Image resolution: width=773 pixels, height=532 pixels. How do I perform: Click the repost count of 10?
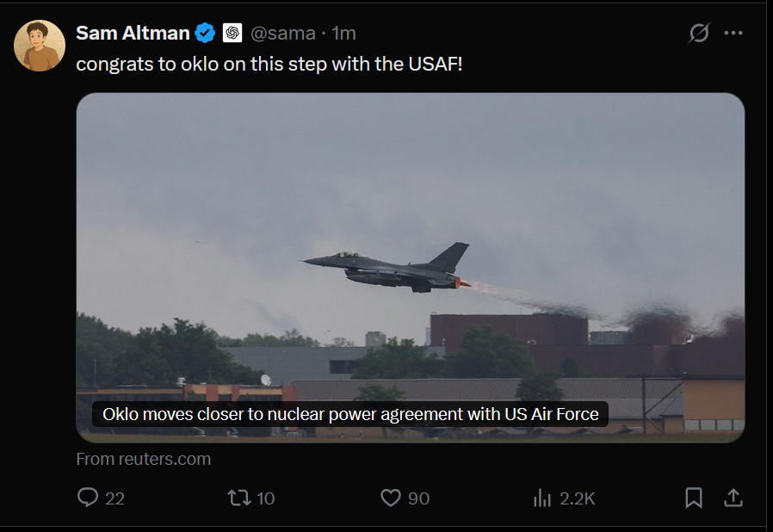(x=265, y=498)
